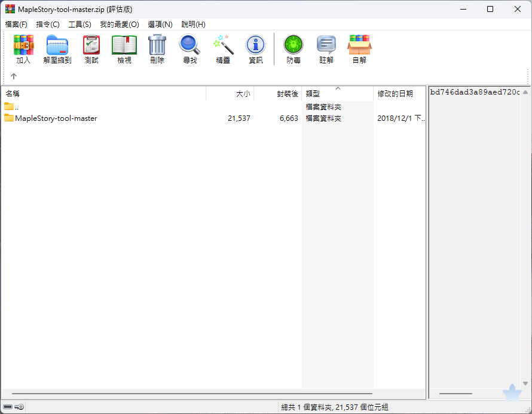Open the 註解 (Comment) icon

[326, 48]
